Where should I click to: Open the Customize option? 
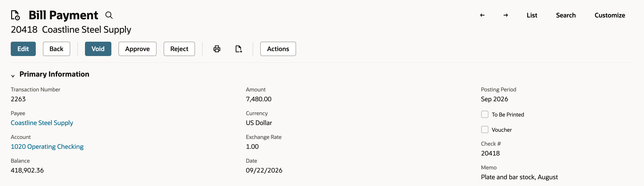pos(610,15)
